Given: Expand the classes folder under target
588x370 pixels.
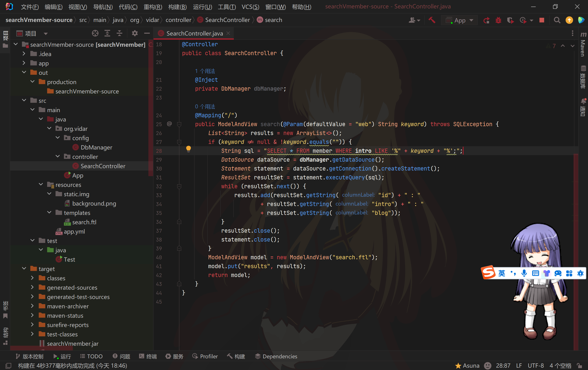Looking at the screenshot, I should tap(32, 278).
